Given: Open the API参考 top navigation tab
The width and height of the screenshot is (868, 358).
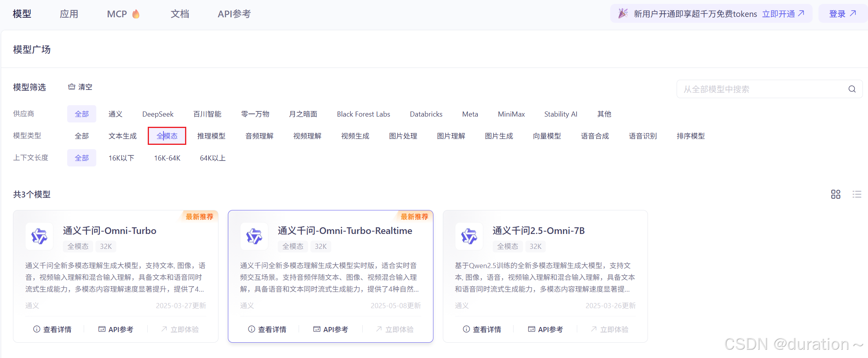Looking at the screenshot, I should (x=234, y=14).
